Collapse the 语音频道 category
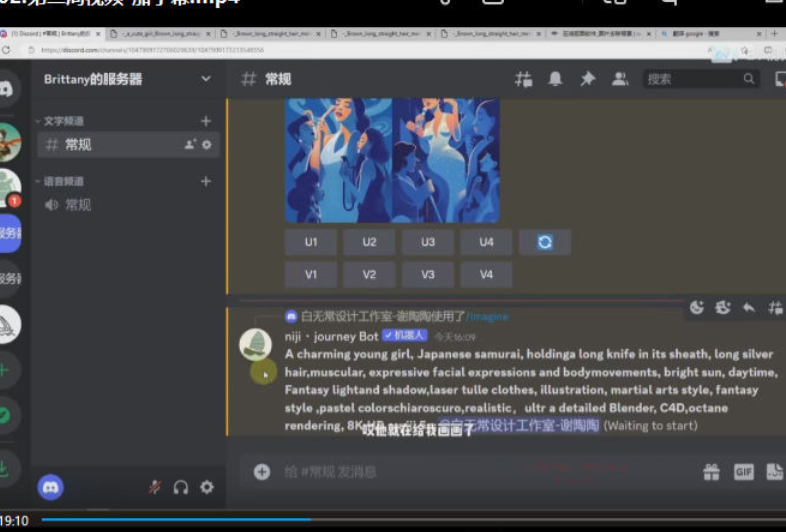The height and width of the screenshot is (532, 786). 63,181
